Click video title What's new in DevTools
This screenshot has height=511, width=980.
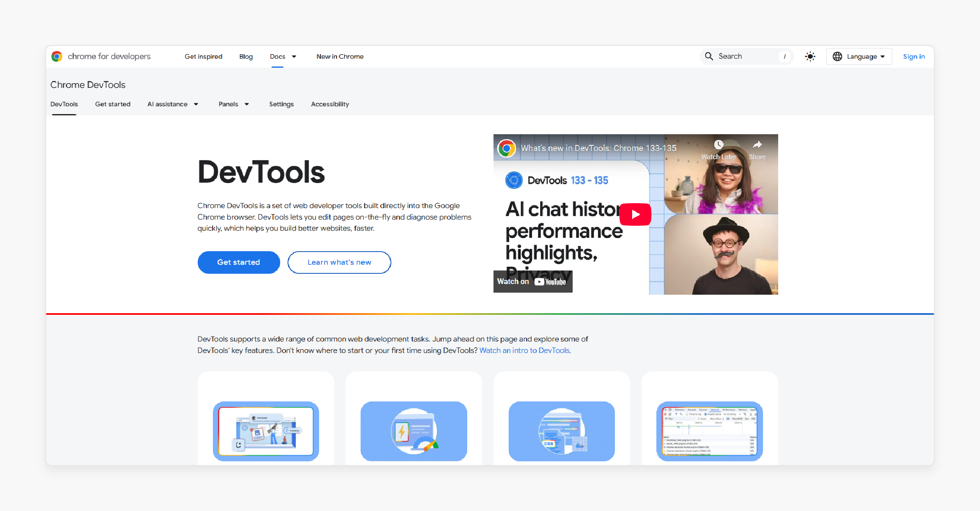(599, 148)
